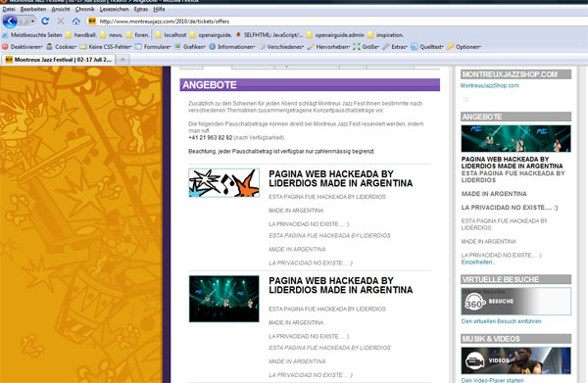This screenshot has height=383, width=588.
Task: Click the Stop loading X icon
Action: [61, 21]
